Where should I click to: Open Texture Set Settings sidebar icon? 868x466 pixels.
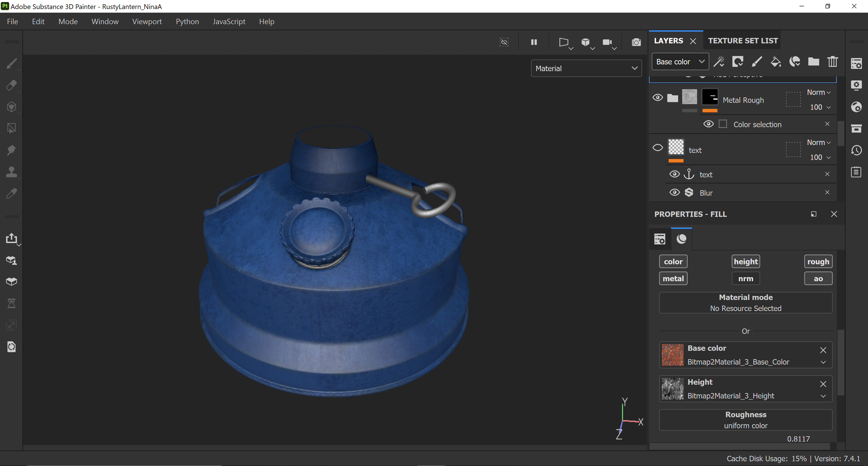[856, 64]
